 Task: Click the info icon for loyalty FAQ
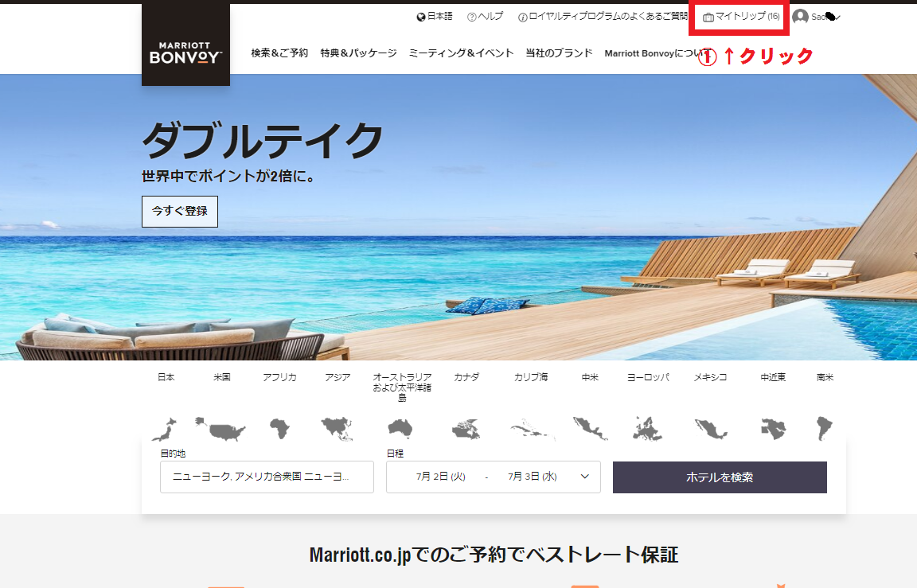[x=522, y=18]
